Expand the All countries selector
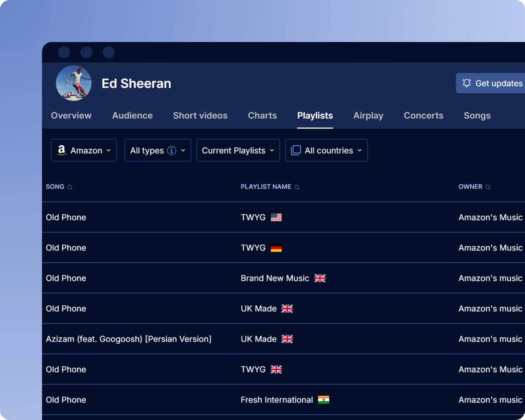The image size is (525, 420). pyautogui.click(x=326, y=150)
